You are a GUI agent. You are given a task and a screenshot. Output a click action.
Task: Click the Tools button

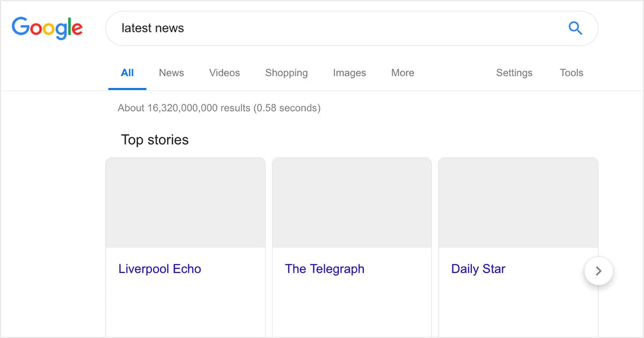click(571, 73)
